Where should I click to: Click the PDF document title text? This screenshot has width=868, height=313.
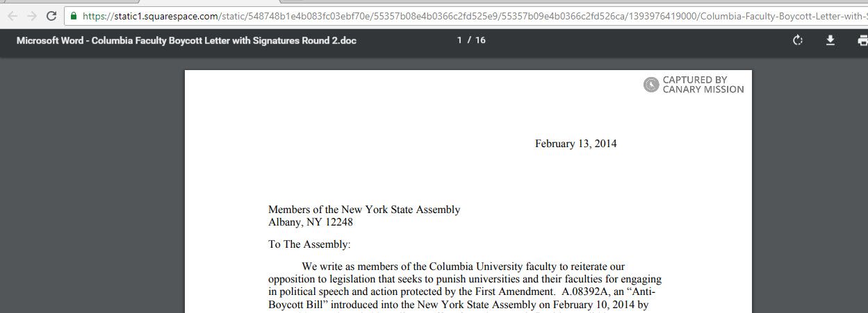pos(186,40)
